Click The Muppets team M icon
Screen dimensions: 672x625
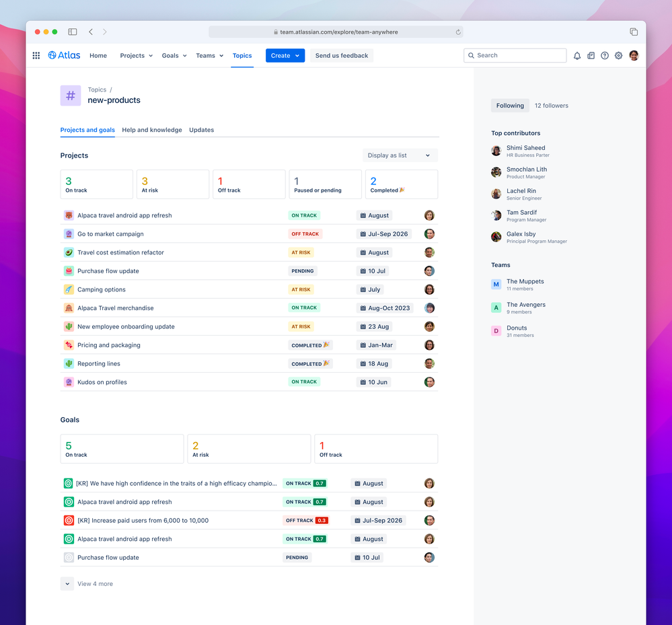tap(496, 284)
